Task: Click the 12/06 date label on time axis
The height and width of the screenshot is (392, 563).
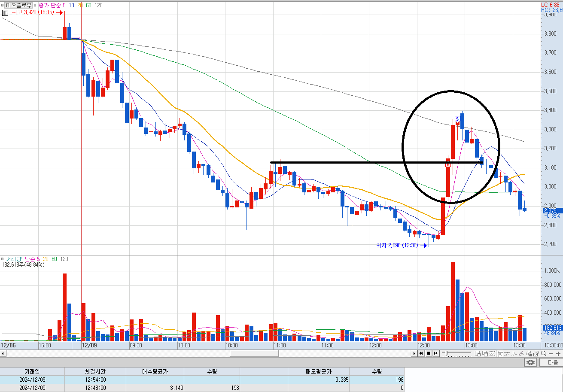Action: (x=8, y=345)
